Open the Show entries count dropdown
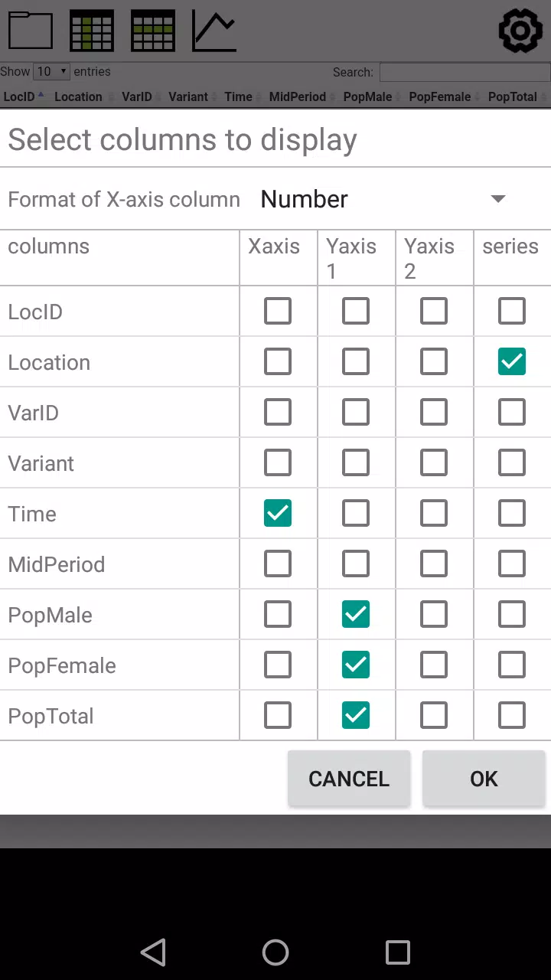 51,71
